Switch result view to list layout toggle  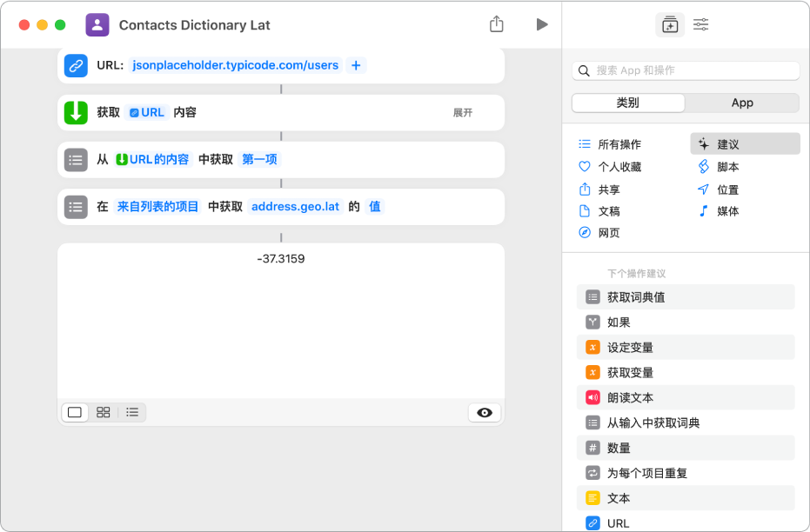click(132, 412)
